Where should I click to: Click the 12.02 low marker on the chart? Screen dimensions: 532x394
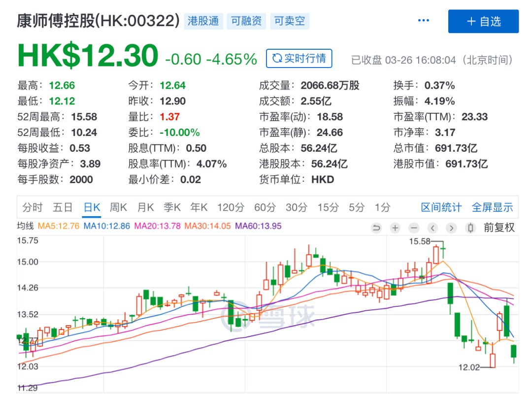[x=469, y=367]
